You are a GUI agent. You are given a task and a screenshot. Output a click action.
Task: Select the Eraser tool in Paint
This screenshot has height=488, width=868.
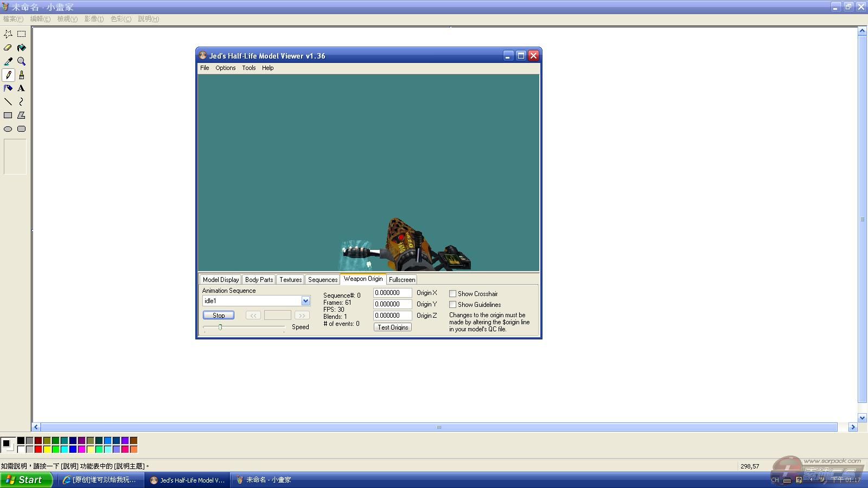(8, 48)
